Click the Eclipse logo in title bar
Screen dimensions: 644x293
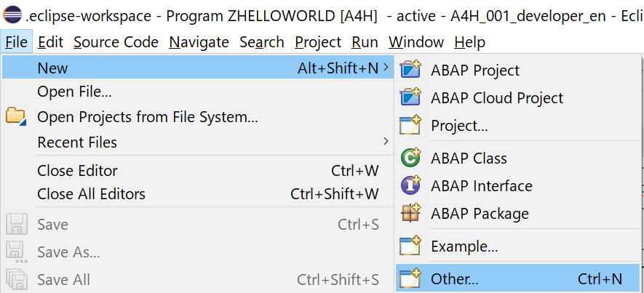[12, 15]
